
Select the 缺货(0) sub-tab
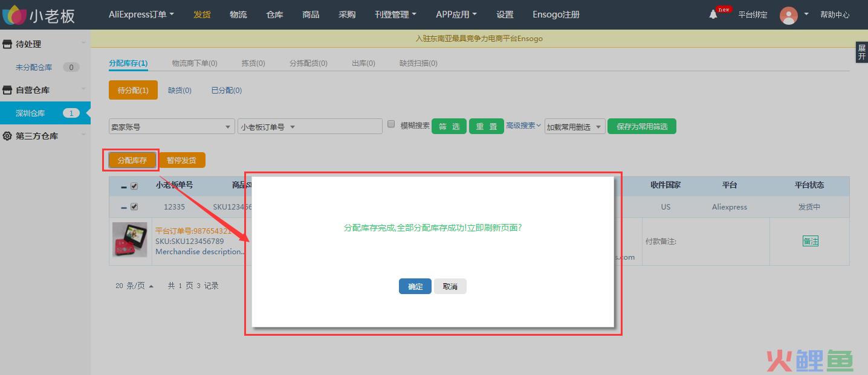point(180,90)
